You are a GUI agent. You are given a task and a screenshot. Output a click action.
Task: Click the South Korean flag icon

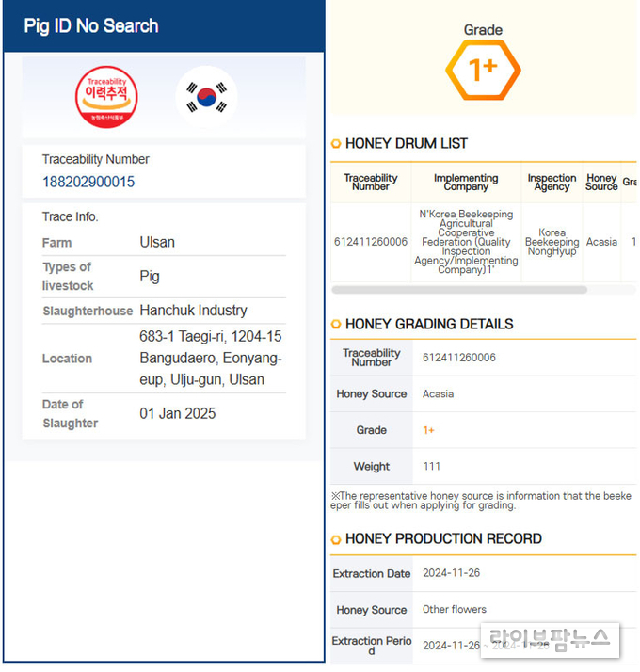(206, 97)
